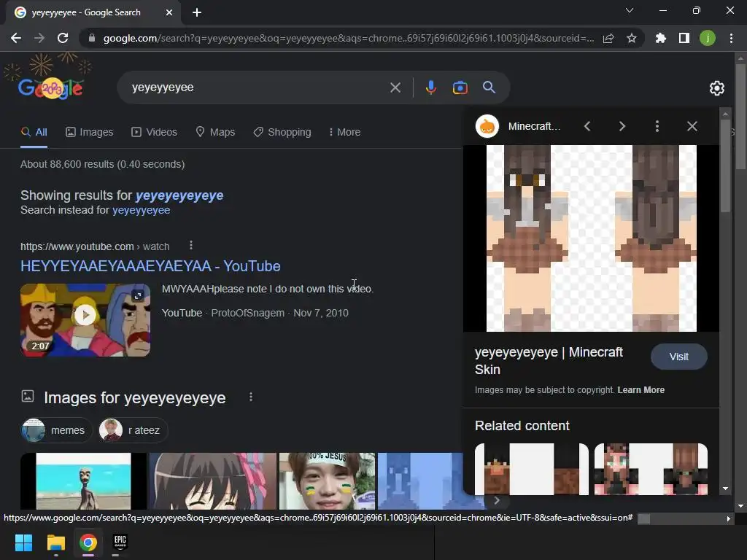This screenshot has height=560, width=747.
Task: Switch to the Shopping tab
Action: [282, 133]
